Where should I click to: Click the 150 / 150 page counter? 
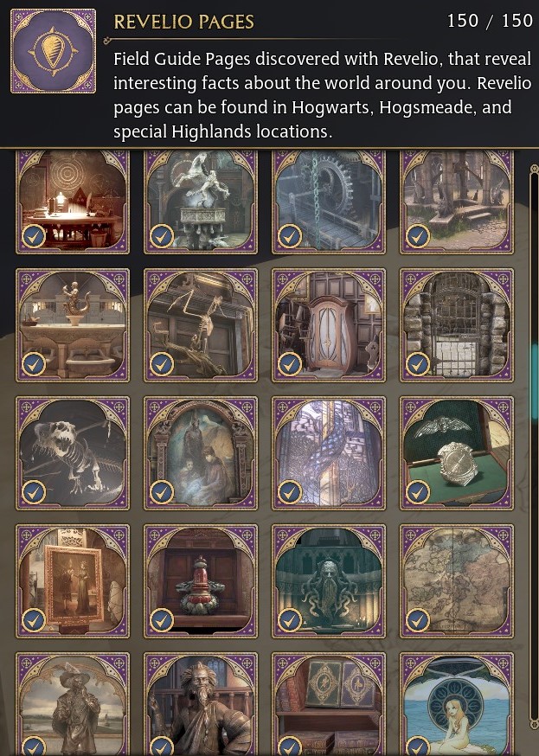tap(490, 21)
